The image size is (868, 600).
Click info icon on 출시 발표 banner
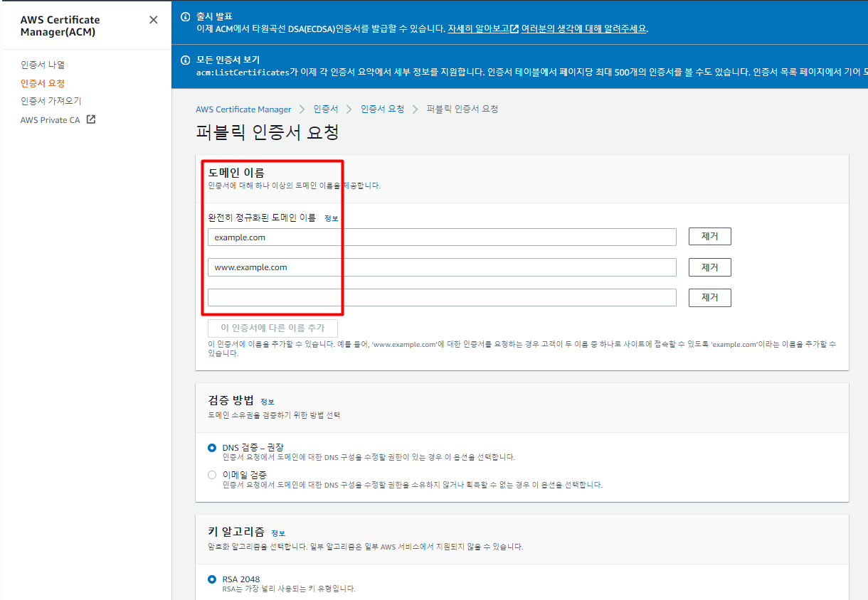click(186, 16)
